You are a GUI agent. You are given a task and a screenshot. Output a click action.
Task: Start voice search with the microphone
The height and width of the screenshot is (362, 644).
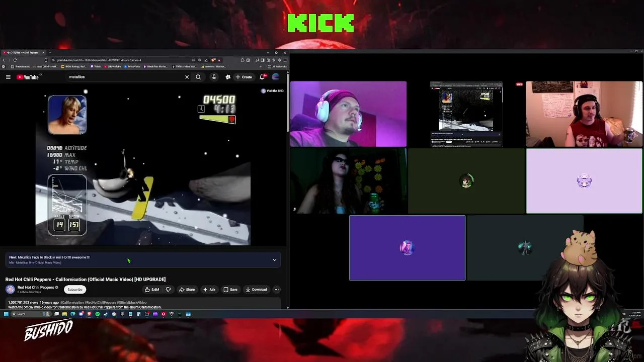tap(214, 77)
